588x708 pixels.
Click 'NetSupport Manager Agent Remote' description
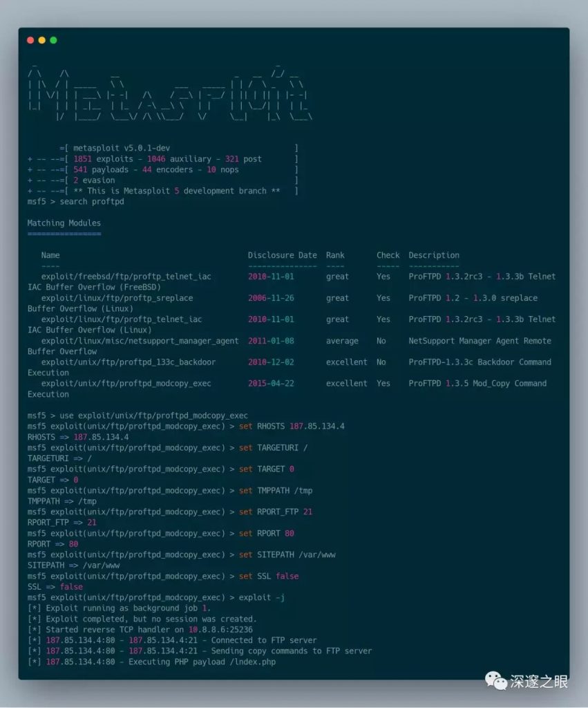[480, 341]
